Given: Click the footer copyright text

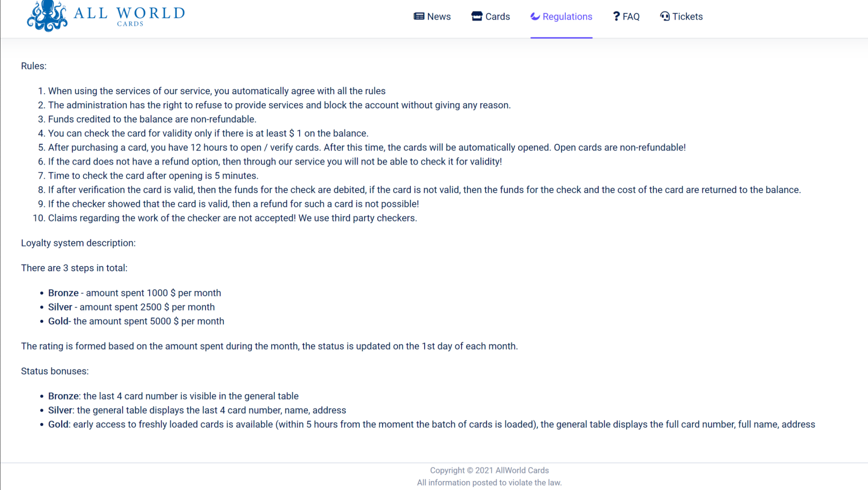Looking at the screenshot, I should coord(489,471).
